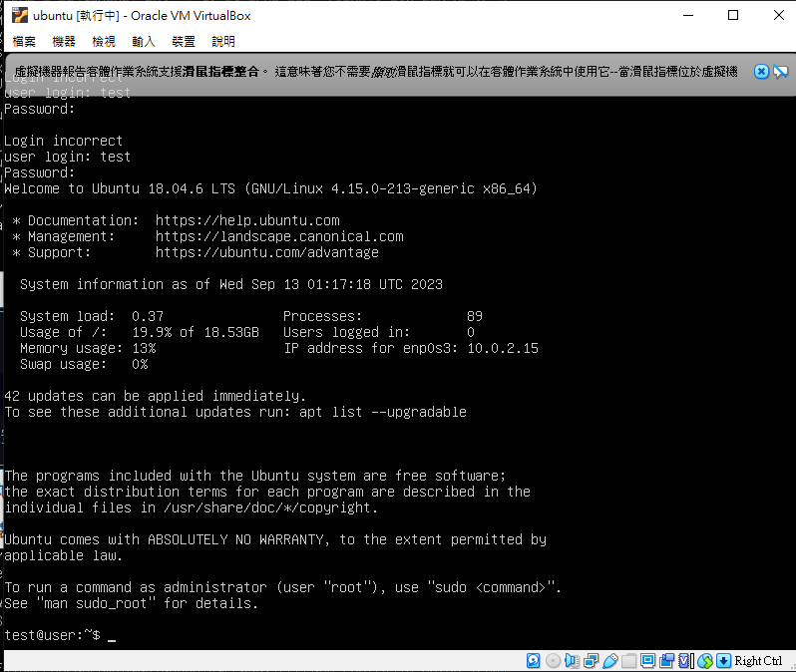Click the CPU virtualization status indicator
The height and width of the screenshot is (672, 796).
click(686, 661)
